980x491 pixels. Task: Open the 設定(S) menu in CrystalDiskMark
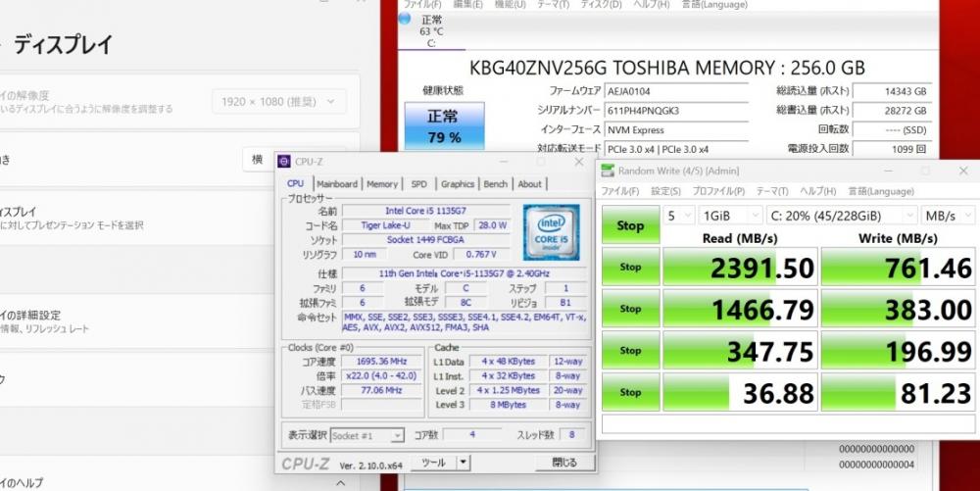pos(665,191)
